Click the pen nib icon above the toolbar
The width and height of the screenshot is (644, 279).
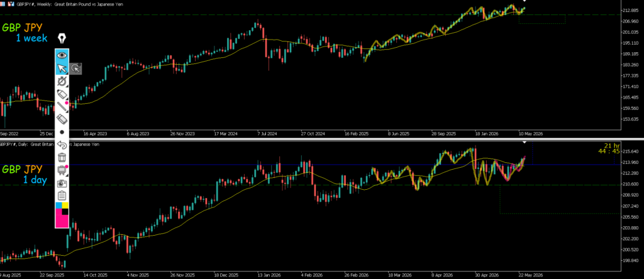tap(62, 38)
